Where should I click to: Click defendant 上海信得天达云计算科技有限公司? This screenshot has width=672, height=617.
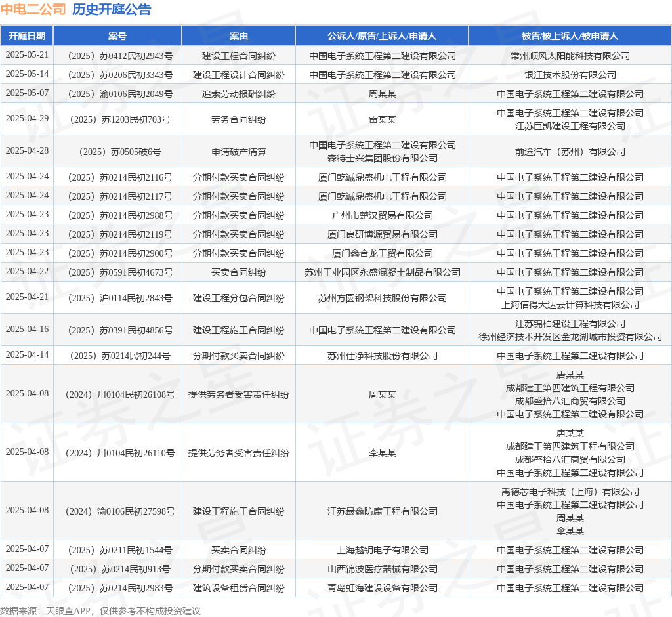coord(570,305)
